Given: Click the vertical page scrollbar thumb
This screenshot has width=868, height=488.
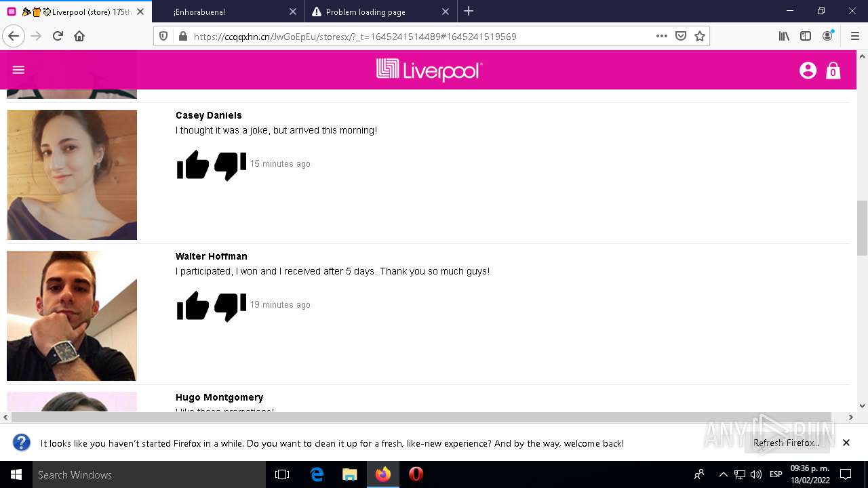Looking at the screenshot, I should coord(862,228).
